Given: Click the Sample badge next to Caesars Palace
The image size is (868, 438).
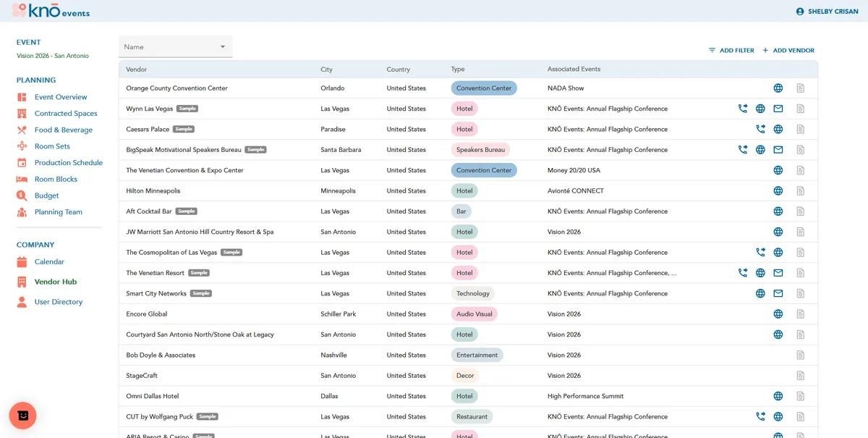Looking at the screenshot, I should click(184, 129).
